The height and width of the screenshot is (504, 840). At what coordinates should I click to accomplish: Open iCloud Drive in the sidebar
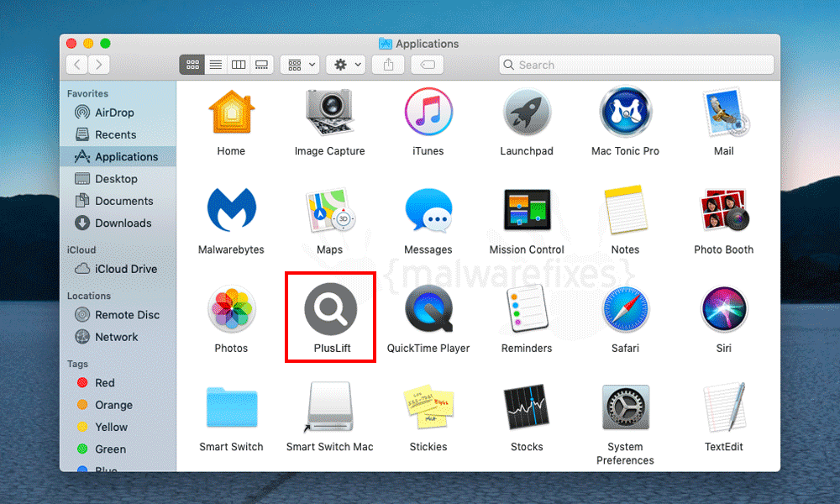click(x=118, y=269)
